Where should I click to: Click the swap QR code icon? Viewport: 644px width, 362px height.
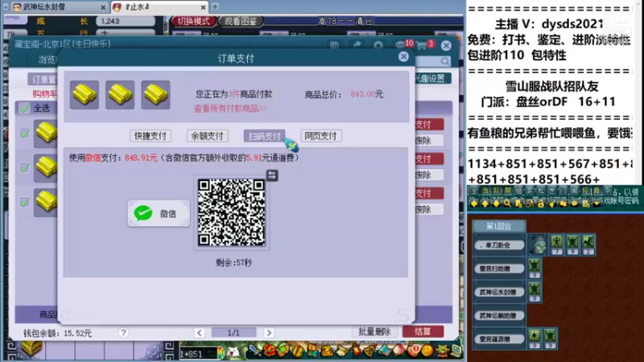pyautogui.click(x=272, y=175)
